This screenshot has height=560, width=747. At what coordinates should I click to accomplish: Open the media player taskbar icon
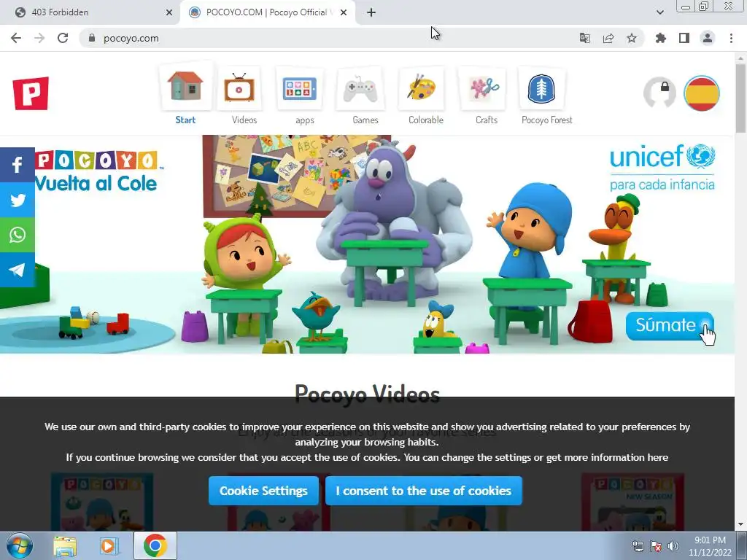[109, 545]
